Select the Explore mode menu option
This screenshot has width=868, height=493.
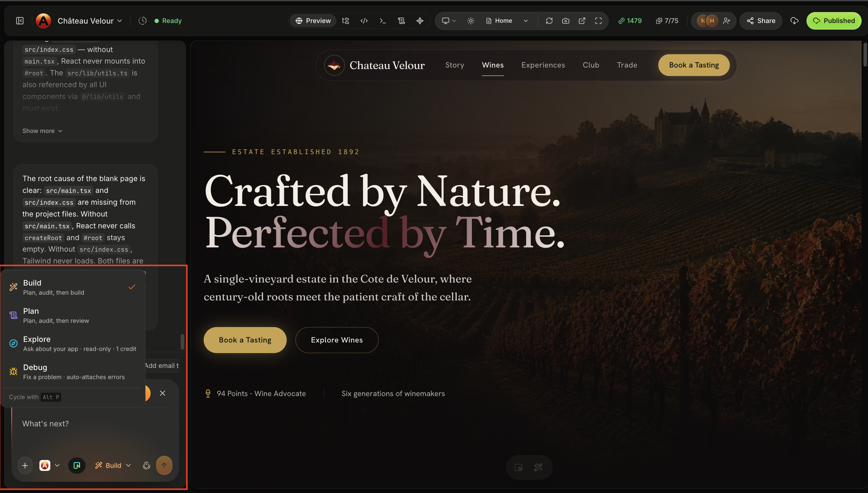pyautogui.click(x=73, y=343)
